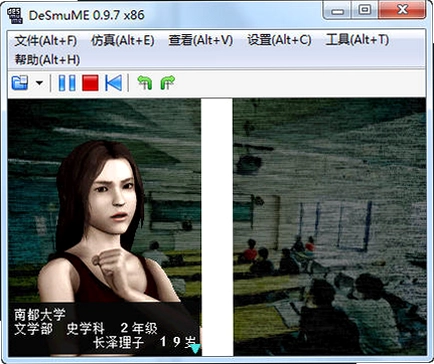Image resolution: width=434 pixels, height=364 pixels.
Task: Tap the character's portrait on left screen
Action: [100, 220]
